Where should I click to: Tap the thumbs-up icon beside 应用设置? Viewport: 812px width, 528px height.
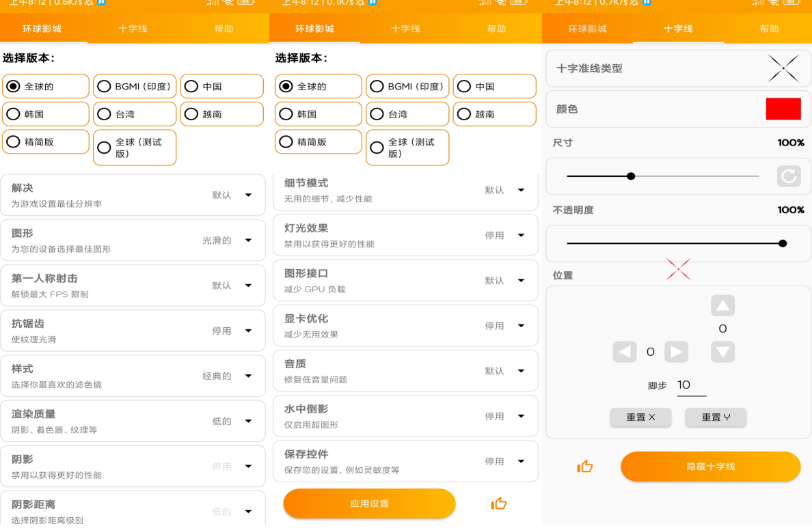(499, 503)
